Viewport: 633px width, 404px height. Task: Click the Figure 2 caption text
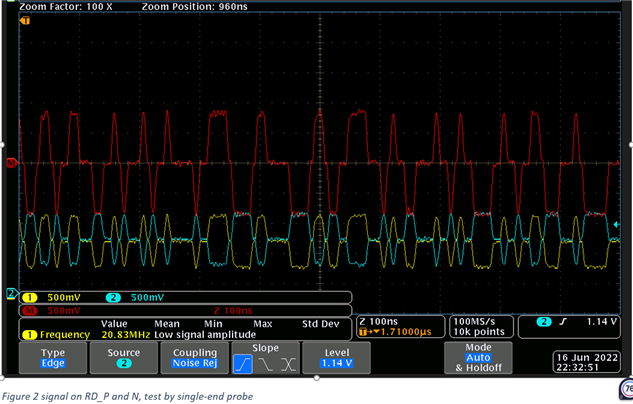128,396
